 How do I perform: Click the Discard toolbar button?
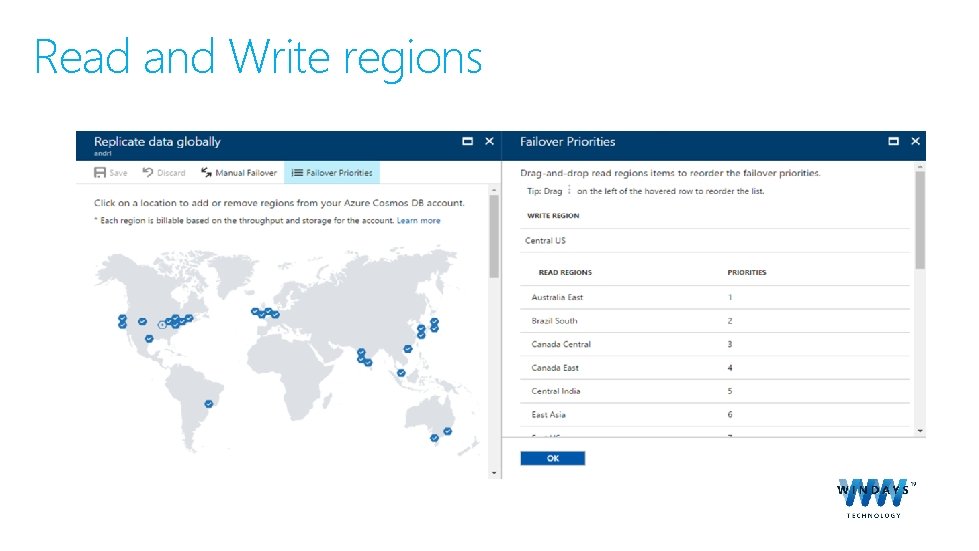click(x=164, y=173)
